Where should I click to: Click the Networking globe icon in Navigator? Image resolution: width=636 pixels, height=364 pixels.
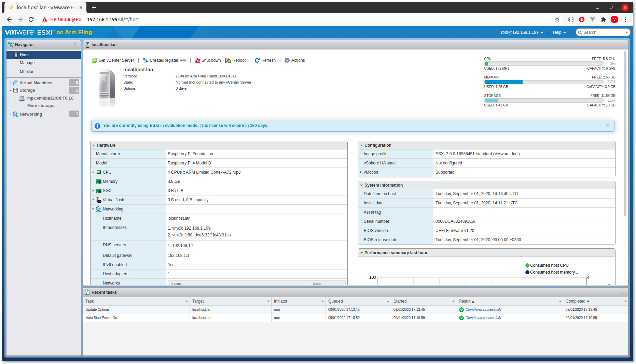click(15, 114)
